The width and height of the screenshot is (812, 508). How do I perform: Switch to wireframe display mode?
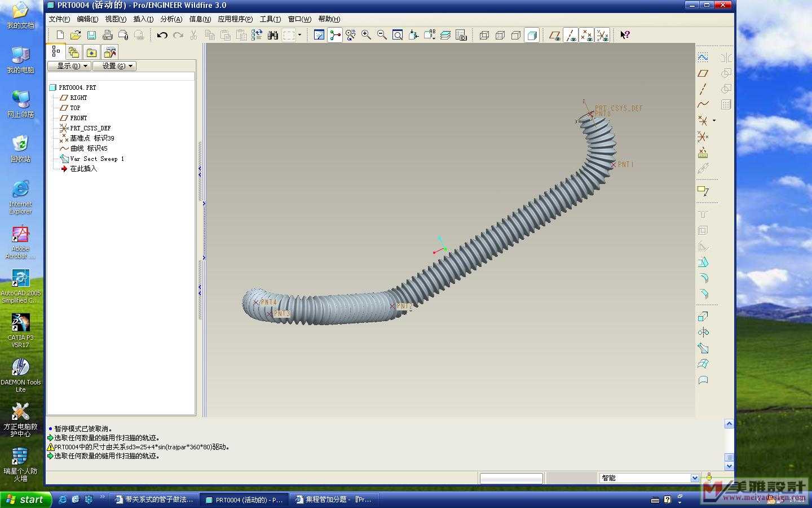pos(484,35)
